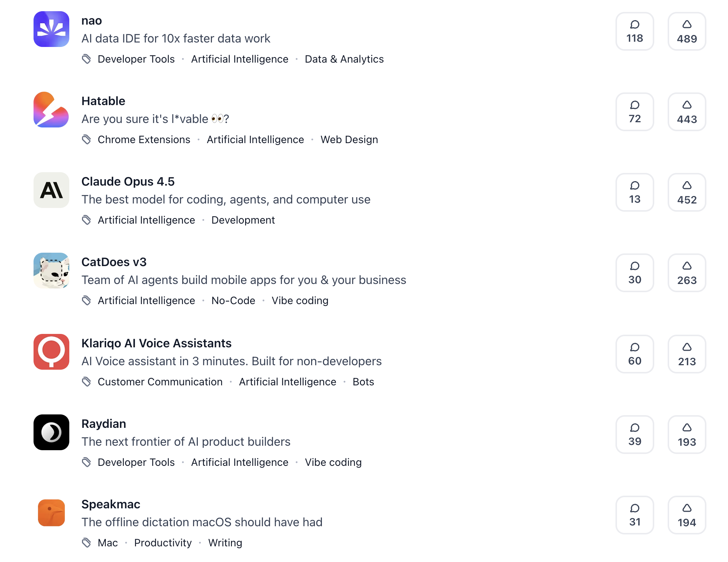Open the CatDoes v3 cat icon
Screen dimensions: 728x562
click(51, 271)
